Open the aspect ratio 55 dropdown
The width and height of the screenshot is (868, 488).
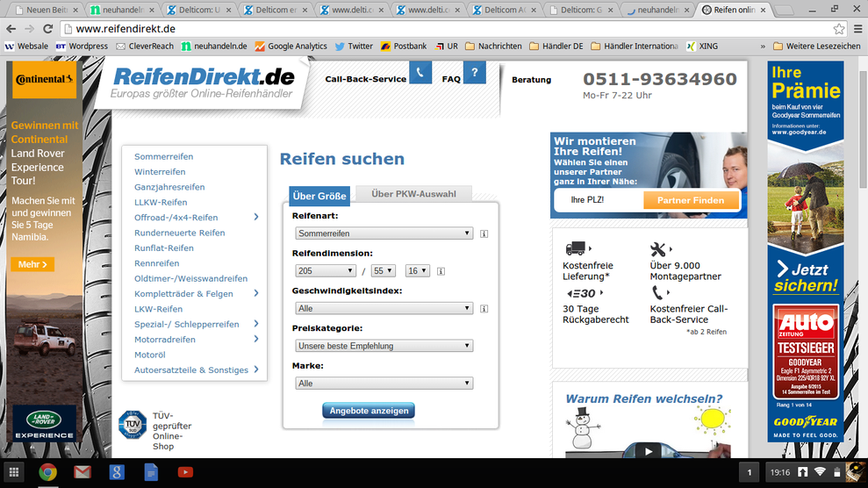click(383, 271)
